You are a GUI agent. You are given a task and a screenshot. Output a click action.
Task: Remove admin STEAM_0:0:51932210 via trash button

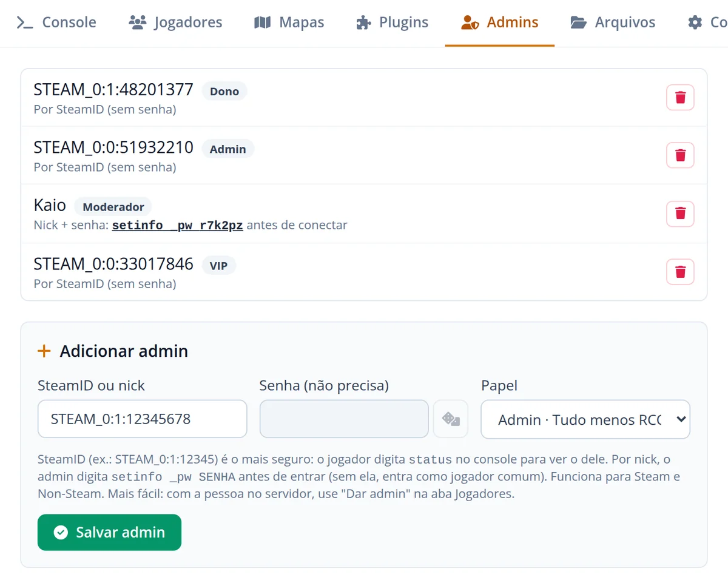[680, 155]
